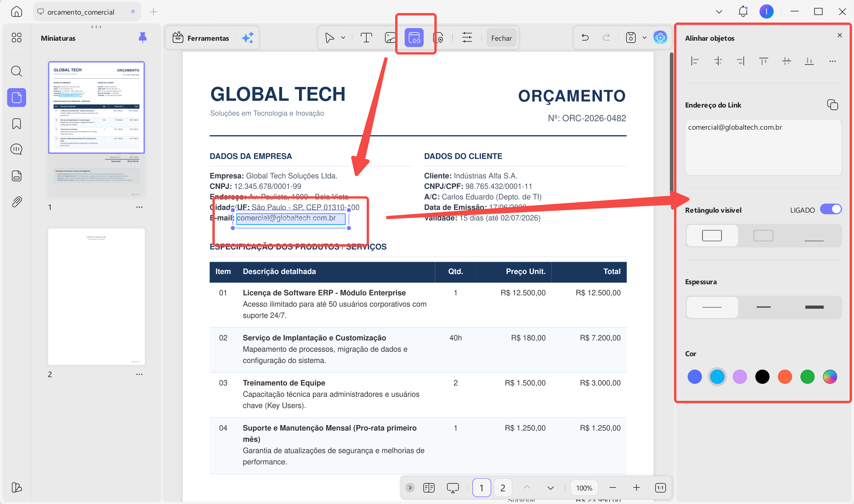
Task: Pick the black color swatch
Action: 762,377
